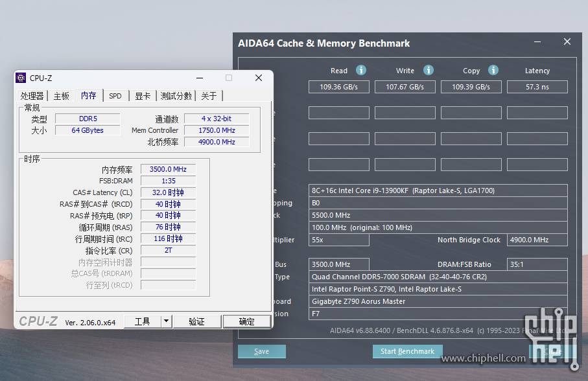Click the Save button in AIDA64
Screen dimensions: 588x381
262,351
